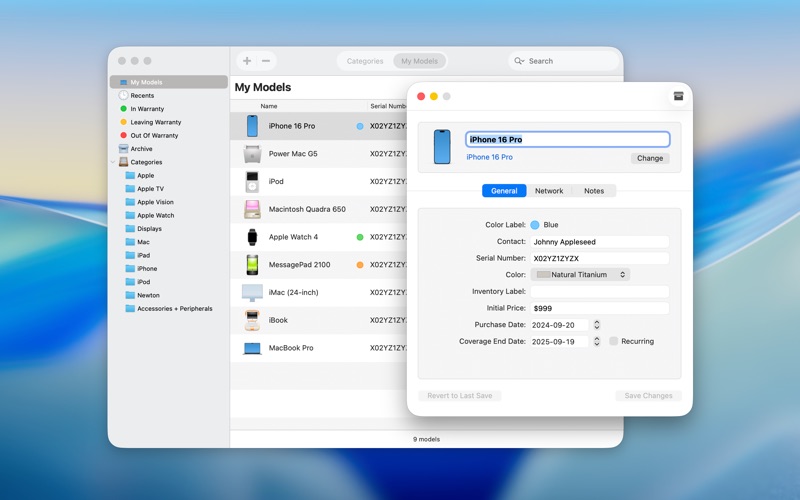The height and width of the screenshot is (500, 800).
Task: Click the large iPhone image in detail window
Action: (442, 147)
